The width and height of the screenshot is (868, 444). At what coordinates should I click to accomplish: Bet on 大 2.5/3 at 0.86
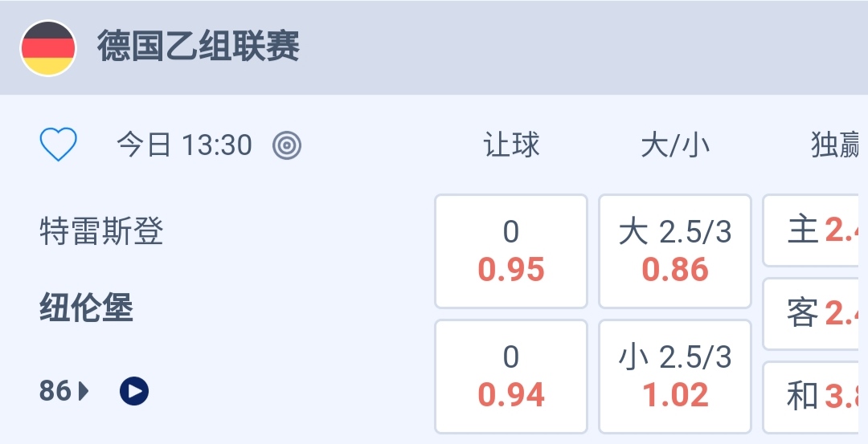coord(675,251)
